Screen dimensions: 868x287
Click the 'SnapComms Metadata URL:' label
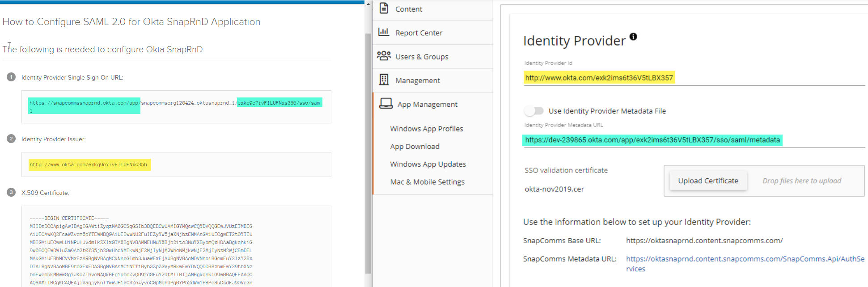click(570, 259)
